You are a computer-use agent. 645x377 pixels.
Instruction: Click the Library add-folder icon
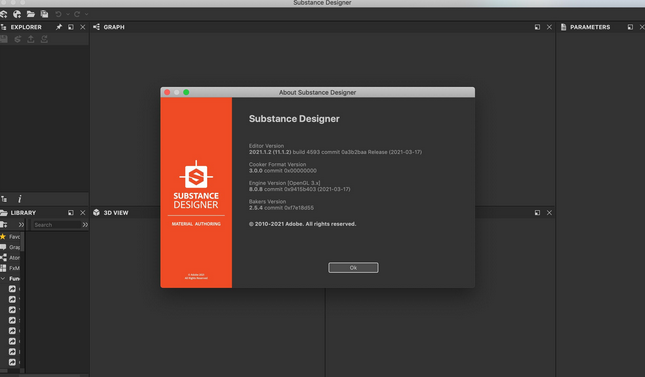click(x=4, y=225)
